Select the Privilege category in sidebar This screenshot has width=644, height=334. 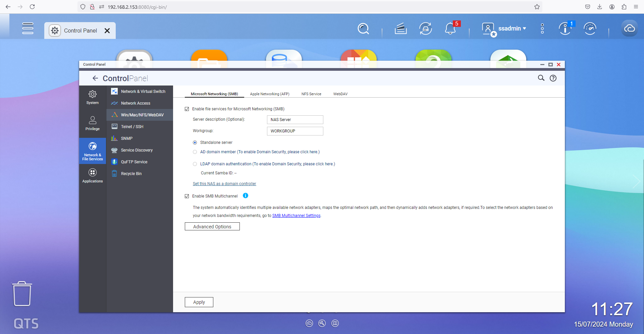pyautogui.click(x=93, y=123)
